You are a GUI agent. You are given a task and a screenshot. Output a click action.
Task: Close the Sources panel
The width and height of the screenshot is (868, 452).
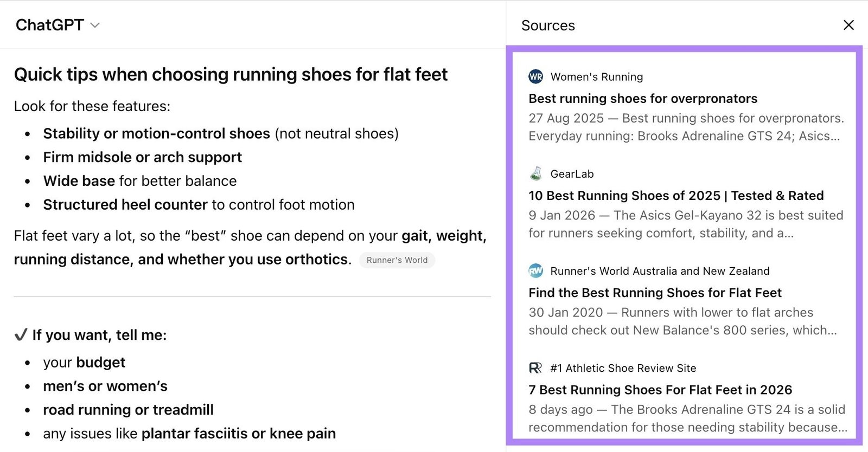(x=848, y=25)
